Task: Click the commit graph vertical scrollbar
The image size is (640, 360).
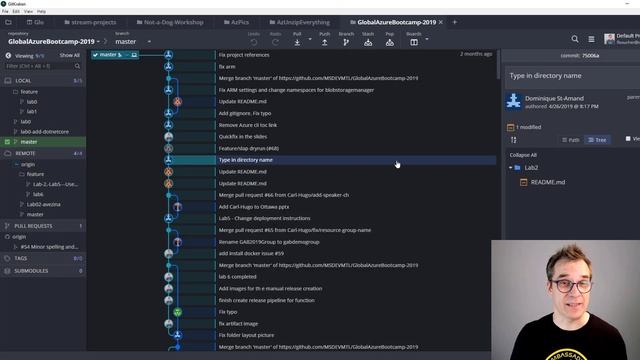Action: 498,64
